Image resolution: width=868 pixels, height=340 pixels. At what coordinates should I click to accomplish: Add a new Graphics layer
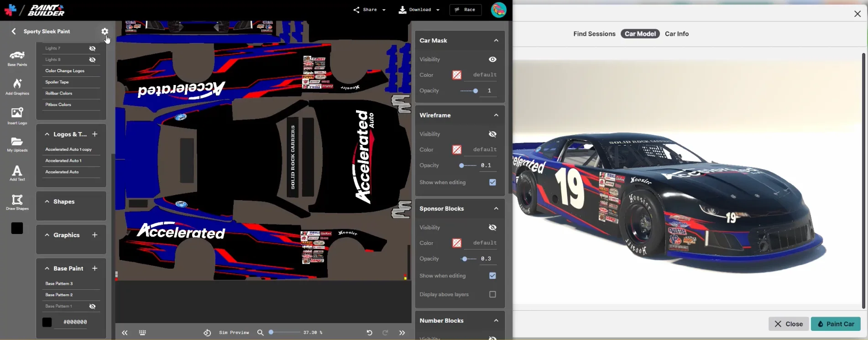[x=94, y=235]
